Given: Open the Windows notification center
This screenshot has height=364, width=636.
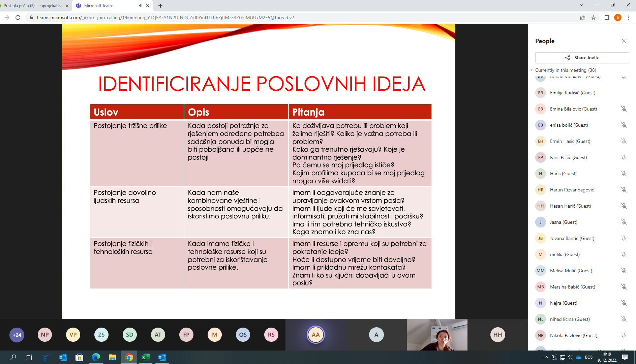Looking at the screenshot, I should [625, 357].
